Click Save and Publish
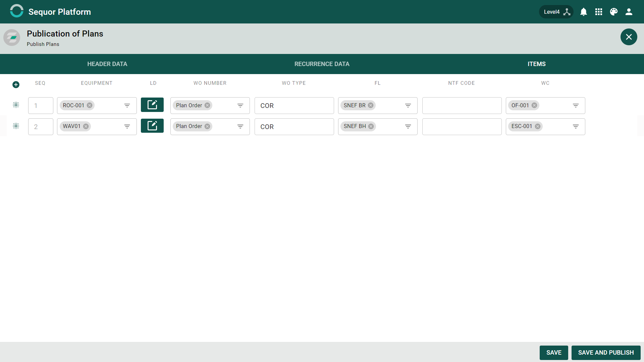Screen dimensions: 644x362 pos(606,353)
